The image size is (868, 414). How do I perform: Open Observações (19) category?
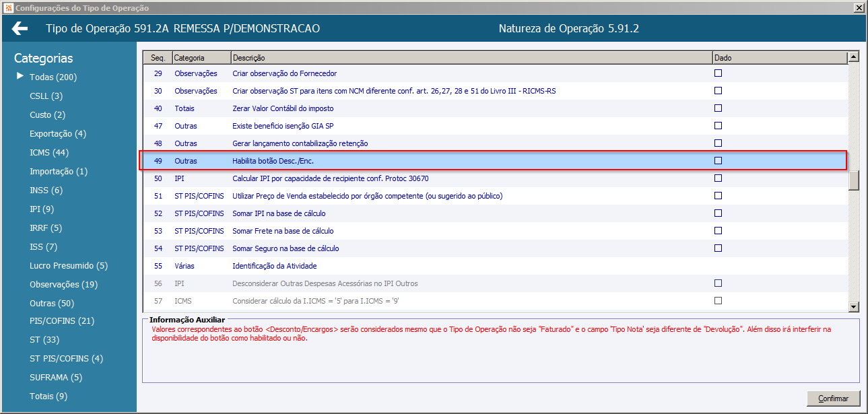63,284
